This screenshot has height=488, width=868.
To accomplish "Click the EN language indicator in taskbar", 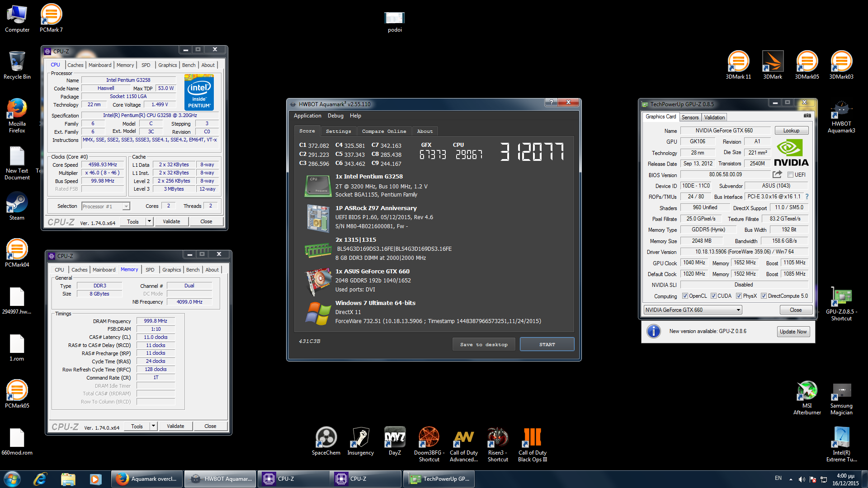I will coord(778,478).
